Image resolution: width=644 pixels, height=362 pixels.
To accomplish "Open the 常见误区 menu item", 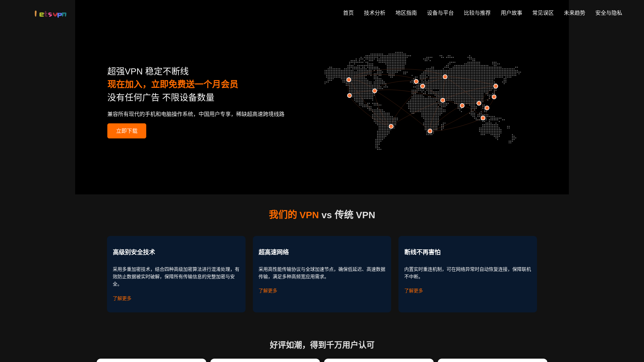I will (543, 13).
